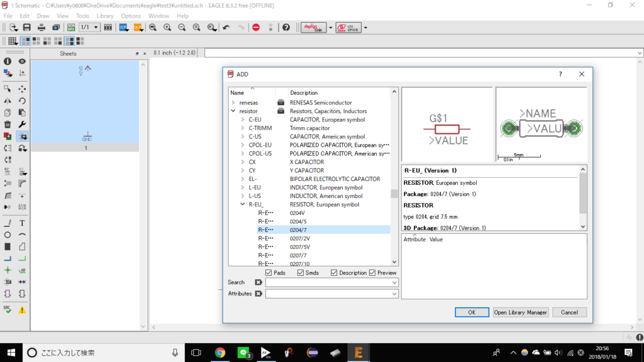Select the Change wrench tool
The image size is (644, 362).
click(22, 124)
